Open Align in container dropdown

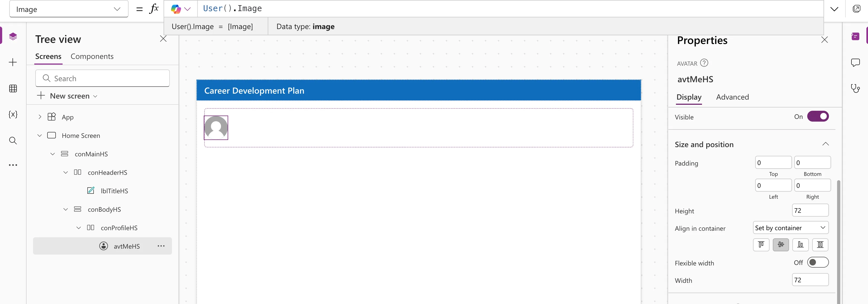pos(790,227)
